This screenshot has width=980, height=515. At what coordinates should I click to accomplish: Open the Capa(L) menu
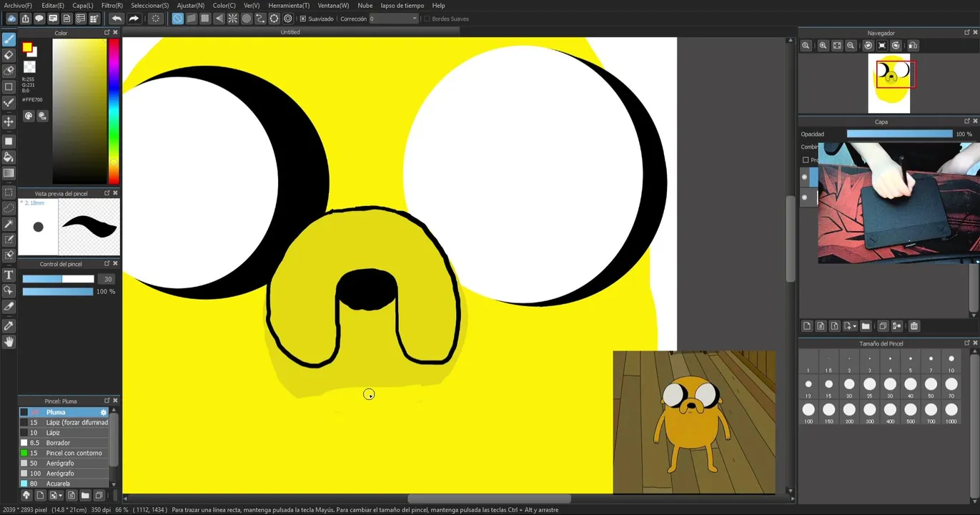83,5
